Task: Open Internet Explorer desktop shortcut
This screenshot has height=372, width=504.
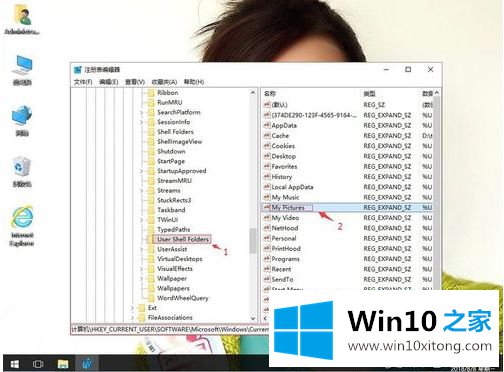Action: 22,226
